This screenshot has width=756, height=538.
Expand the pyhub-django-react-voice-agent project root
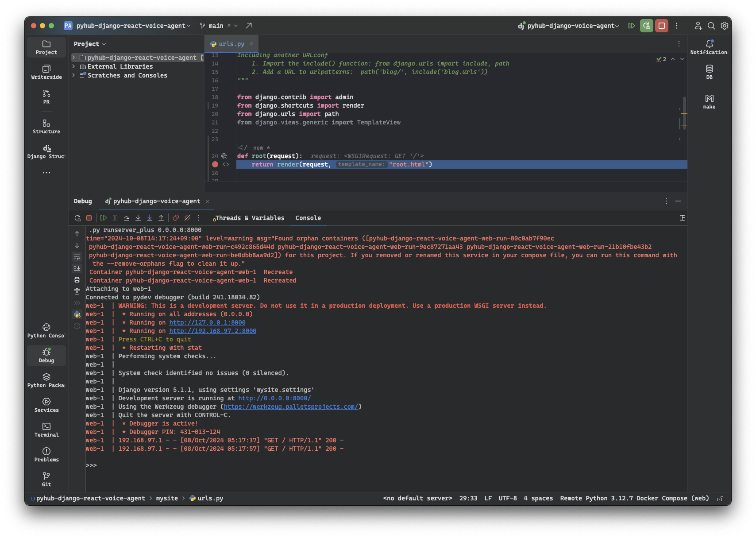pyautogui.click(x=74, y=58)
